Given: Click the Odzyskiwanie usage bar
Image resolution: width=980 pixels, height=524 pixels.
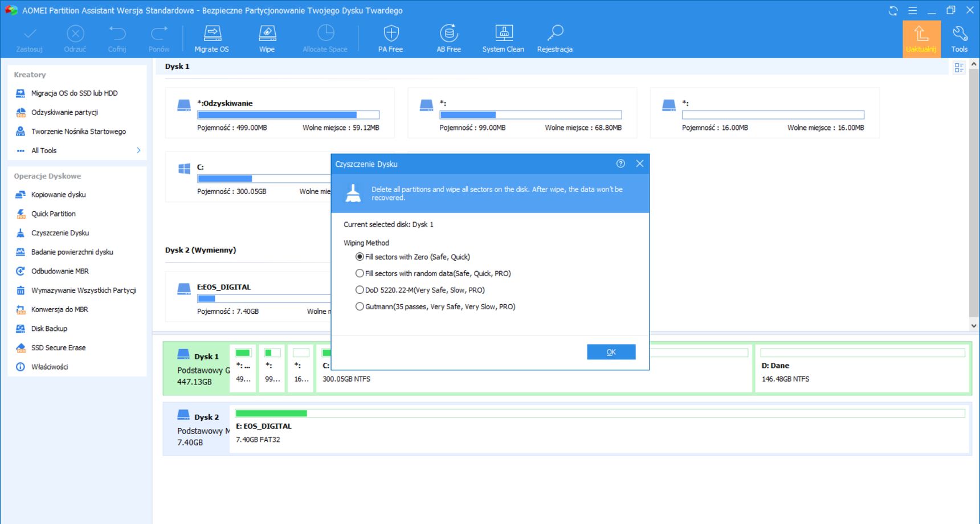Looking at the screenshot, I should [288, 115].
